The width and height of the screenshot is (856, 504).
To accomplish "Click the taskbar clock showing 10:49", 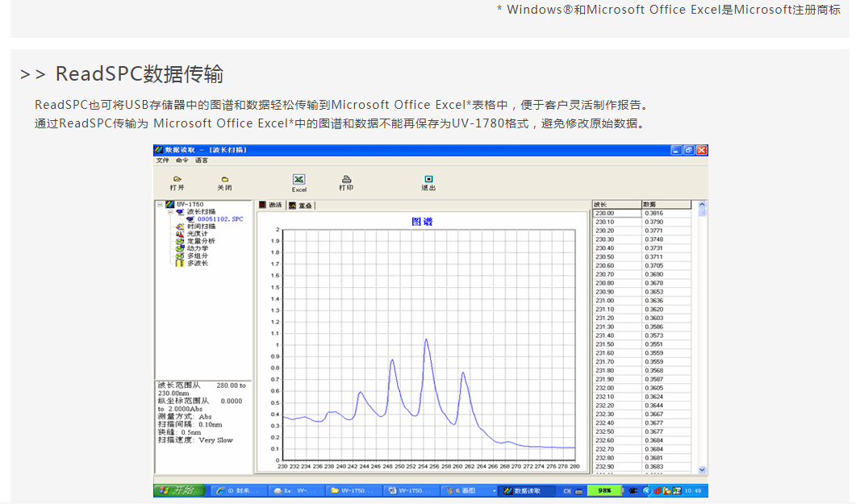I will click(693, 491).
